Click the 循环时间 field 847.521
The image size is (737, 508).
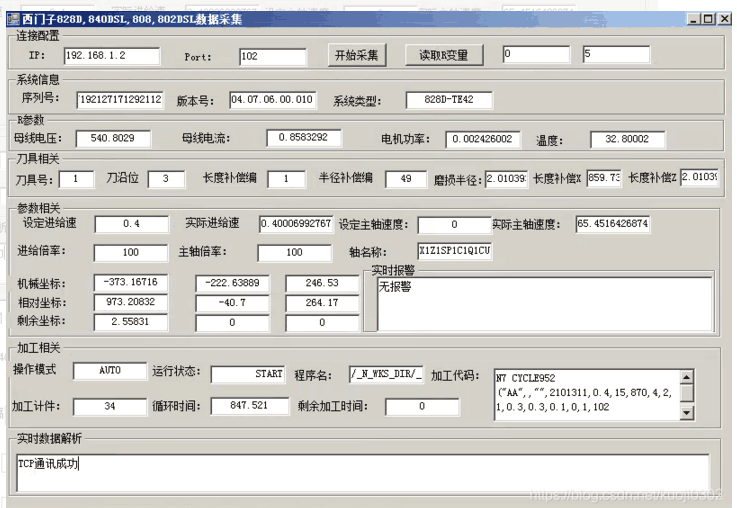pos(250,406)
